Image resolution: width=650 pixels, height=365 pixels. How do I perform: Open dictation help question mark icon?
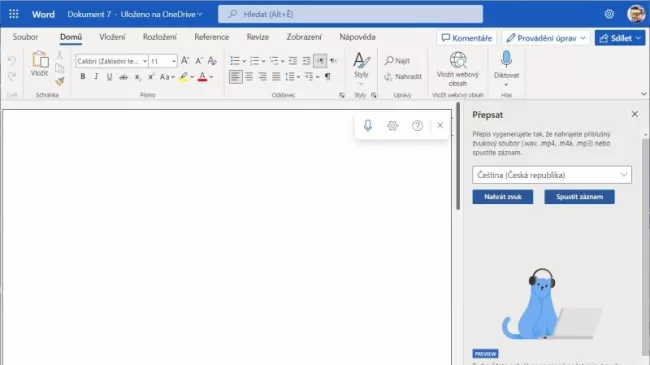tap(417, 125)
